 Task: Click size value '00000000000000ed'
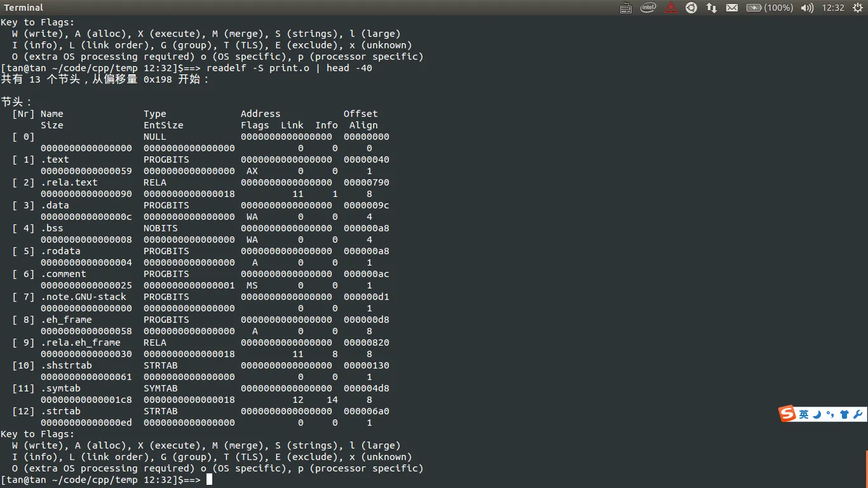[x=86, y=423]
